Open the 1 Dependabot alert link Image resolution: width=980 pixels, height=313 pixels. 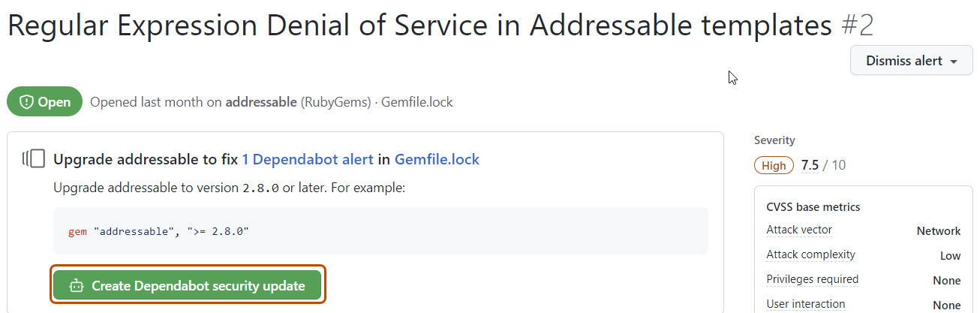[x=307, y=159]
